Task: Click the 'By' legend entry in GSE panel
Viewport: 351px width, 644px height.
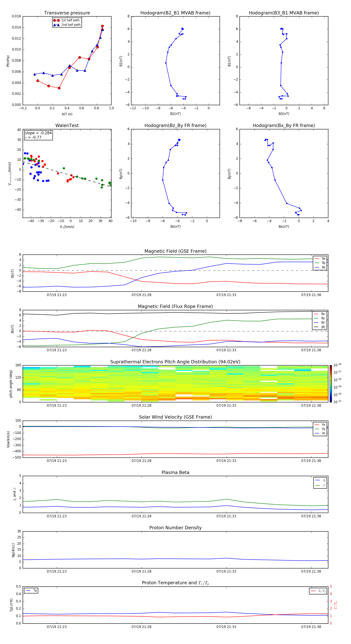Action: (x=320, y=263)
